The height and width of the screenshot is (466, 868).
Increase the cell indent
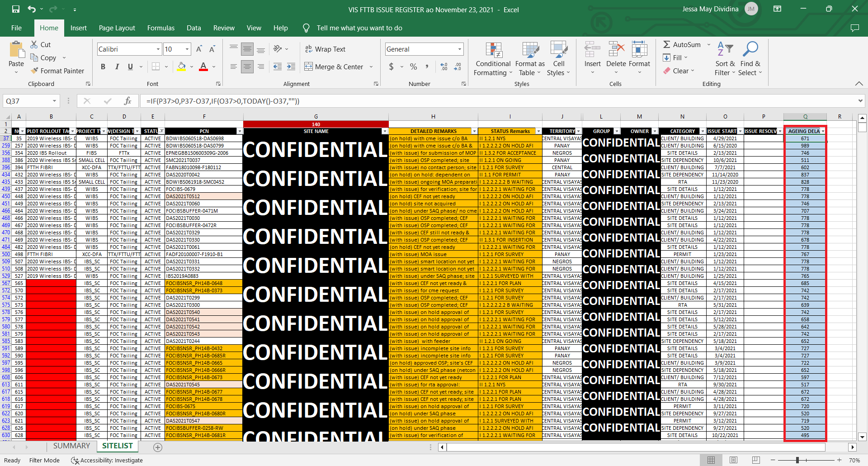(x=291, y=67)
